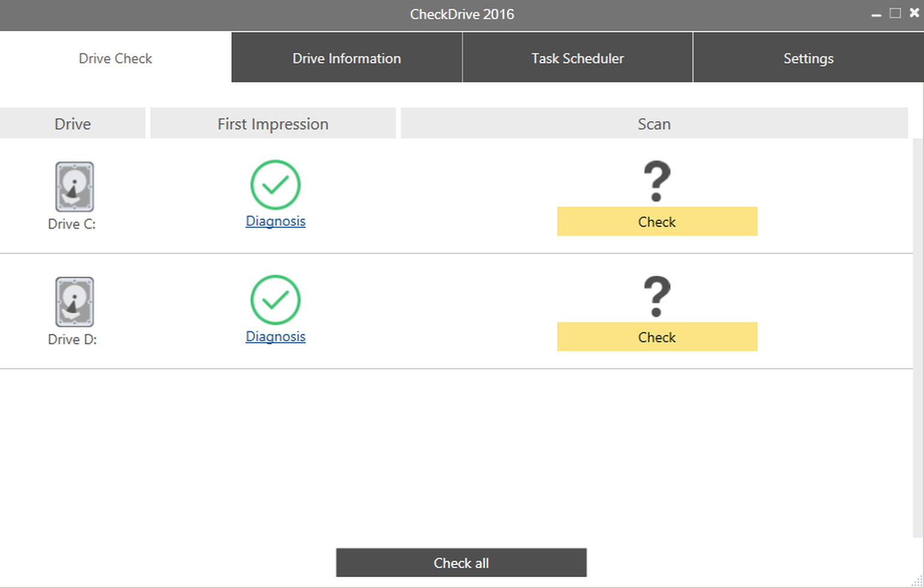Viewport: 924px width, 588px height.
Task: Open the Diagnosis link for Drive C:
Action: tap(275, 221)
